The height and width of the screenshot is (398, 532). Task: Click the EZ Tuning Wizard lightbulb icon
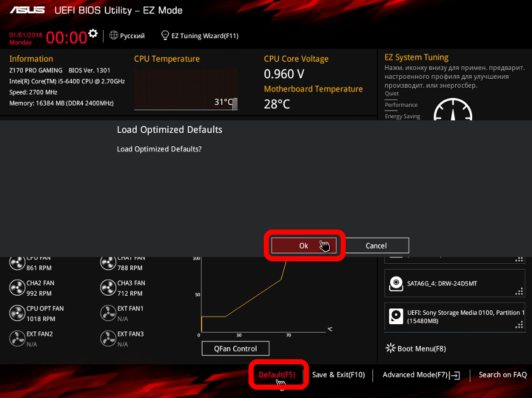click(x=165, y=36)
